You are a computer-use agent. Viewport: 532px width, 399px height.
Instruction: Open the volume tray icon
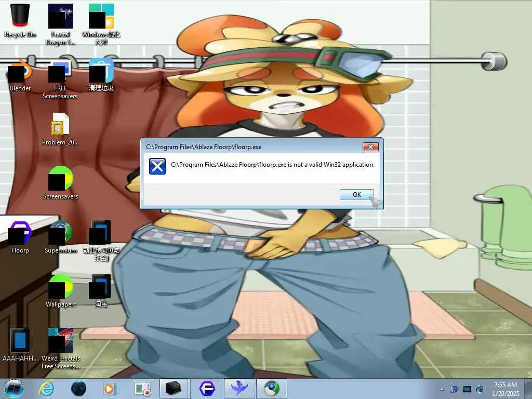point(480,389)
